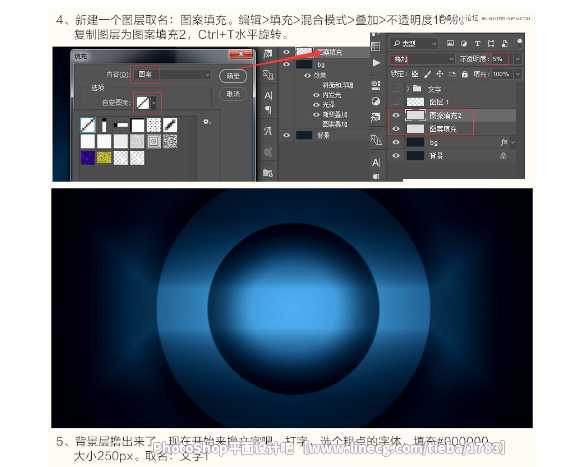Click the current custom pattern preview
Image resolution: width=561 pixels, height=467 pixels.
coord(143,103)
